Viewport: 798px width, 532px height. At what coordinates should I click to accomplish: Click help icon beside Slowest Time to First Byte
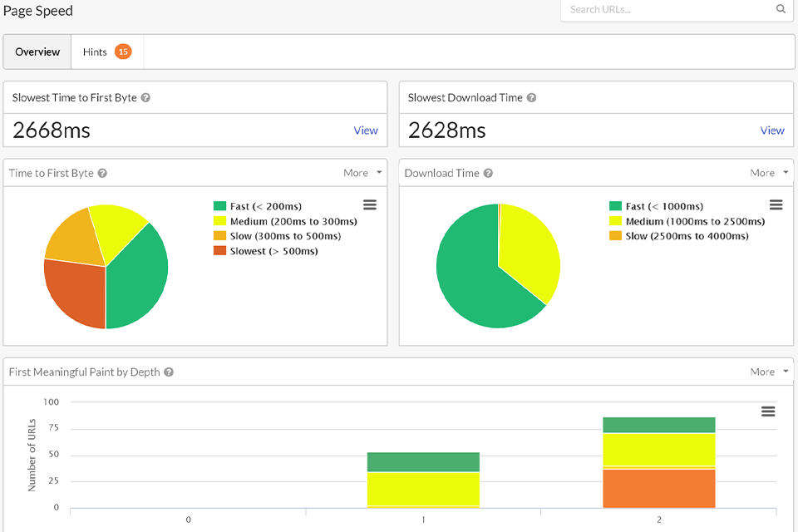click(x=145, y=97)
